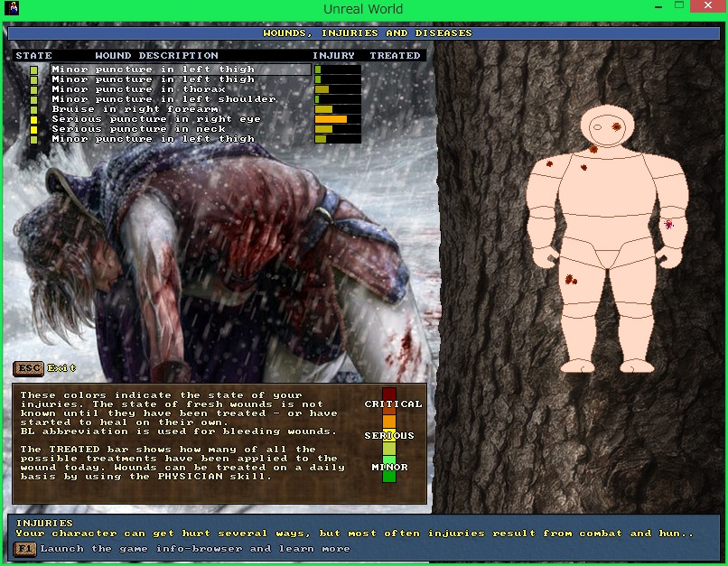Click the yellow state square for right eye puncture

click(x=34, y=120)
